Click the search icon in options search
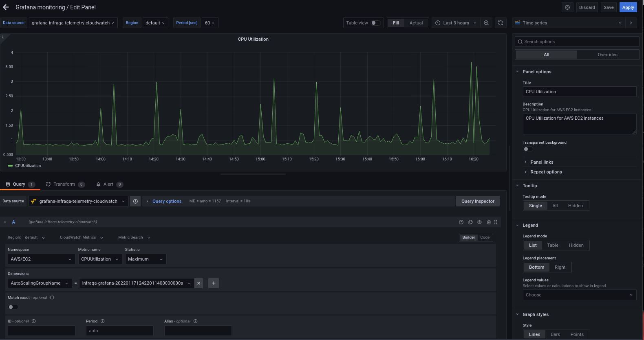This screenshot has width=644, height=340. click(x=520, y=42)
